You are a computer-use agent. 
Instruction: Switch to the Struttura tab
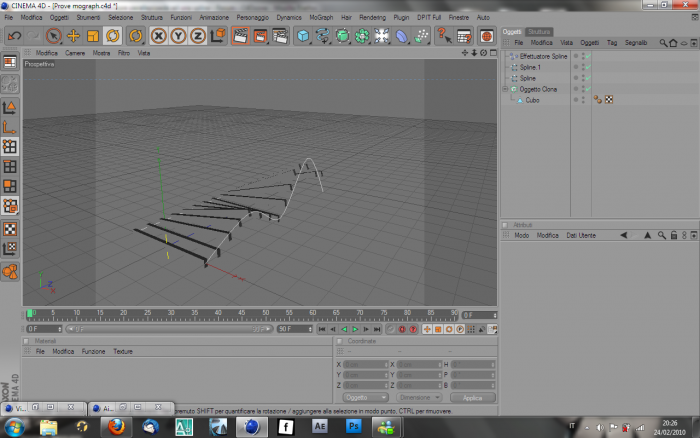point(539,32)
